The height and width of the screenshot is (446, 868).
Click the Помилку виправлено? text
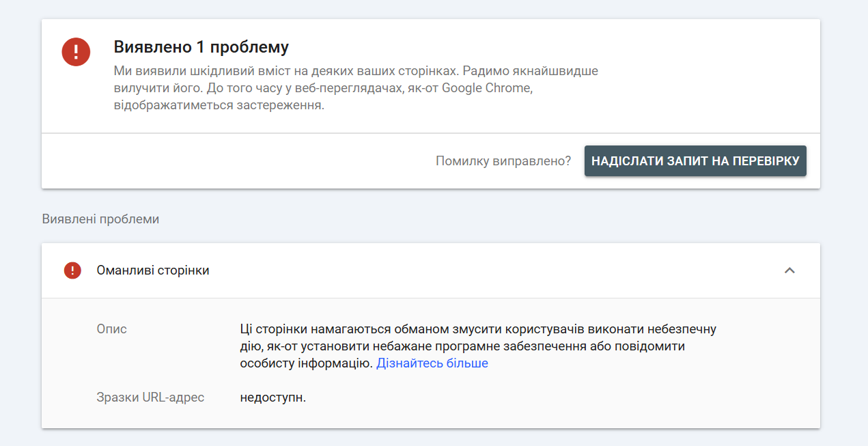(x=503, y=161)
